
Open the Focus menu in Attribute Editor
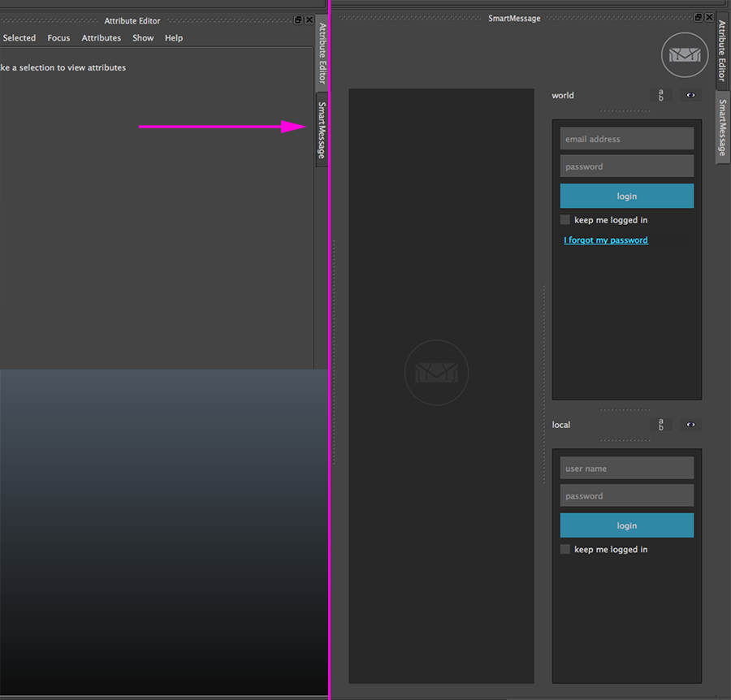point(58,38)
